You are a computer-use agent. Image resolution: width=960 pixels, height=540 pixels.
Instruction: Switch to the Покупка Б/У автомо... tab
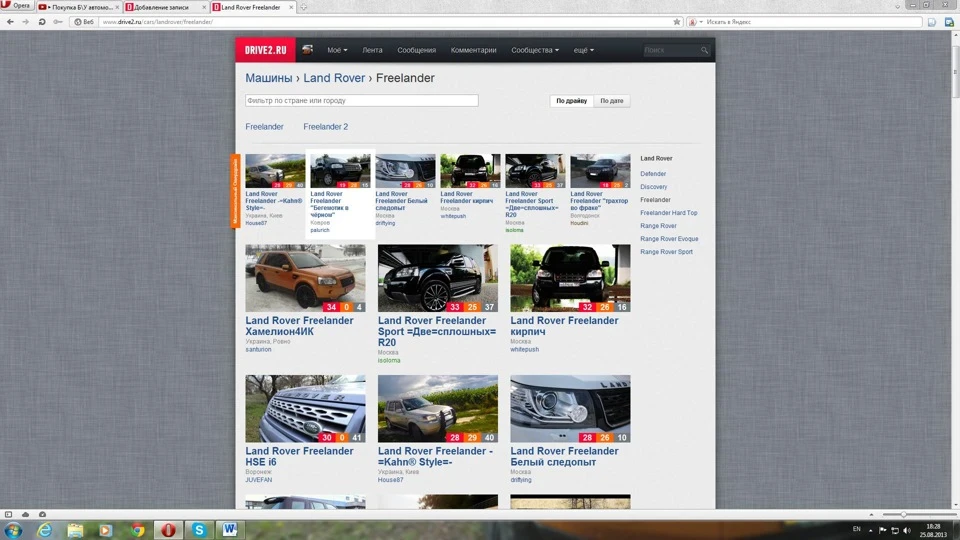tap(78, 7)
